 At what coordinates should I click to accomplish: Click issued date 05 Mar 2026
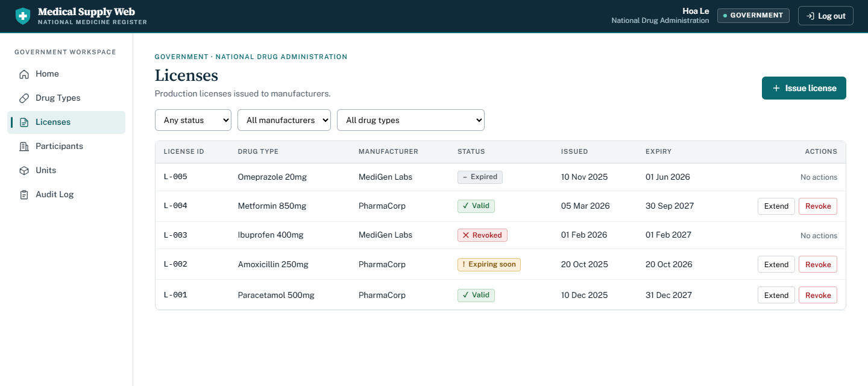tap(585, 206)
